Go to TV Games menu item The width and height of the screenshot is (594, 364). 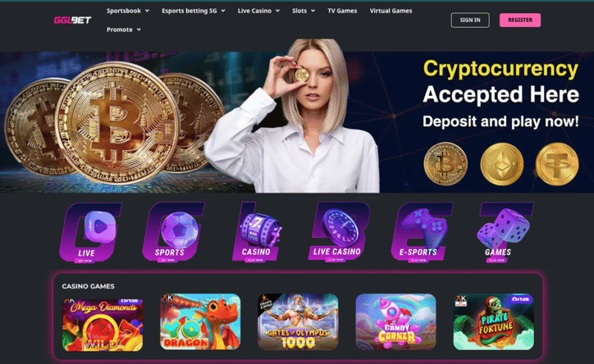tap(342, 10)
